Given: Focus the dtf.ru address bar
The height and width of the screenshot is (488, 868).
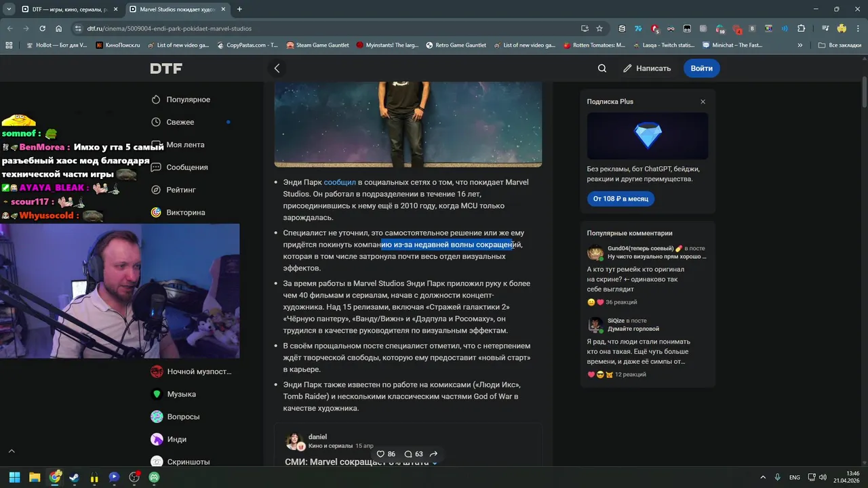Looking at the screenshot, I should [x=325, y=28].
